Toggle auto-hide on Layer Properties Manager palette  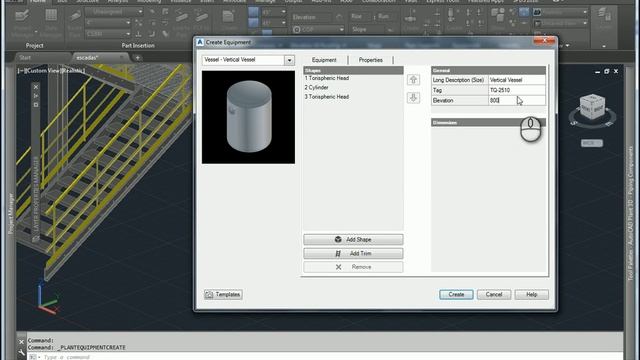click(x=36, y=96)
